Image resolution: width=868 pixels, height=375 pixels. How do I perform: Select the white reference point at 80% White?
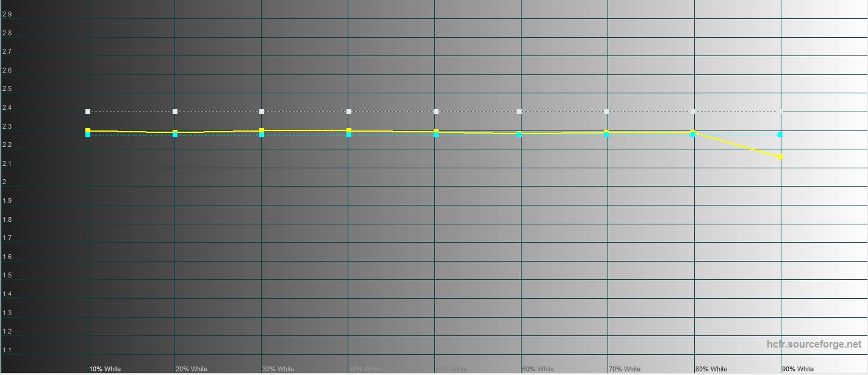pos(693,112)
